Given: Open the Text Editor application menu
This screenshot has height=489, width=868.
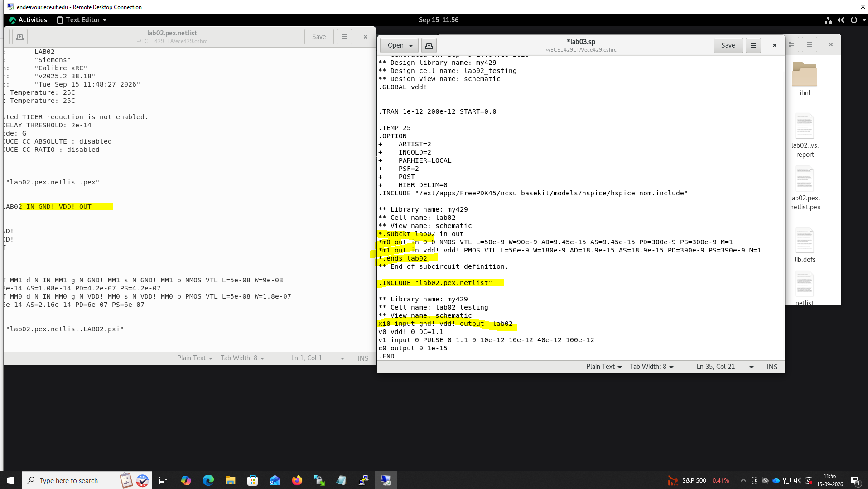Looking at the screenshot, I should [82, 20].
